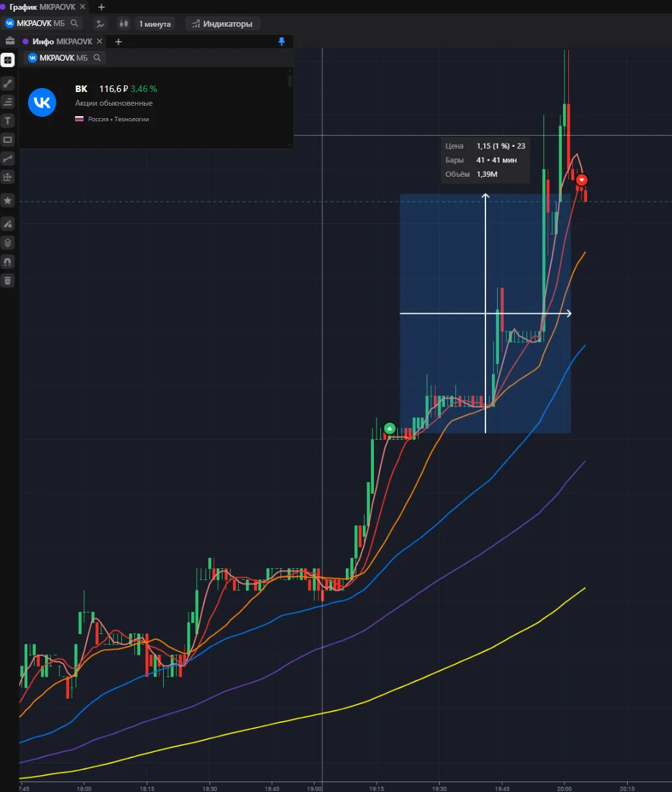Viewport: 672px width, 792px height.
Task: Click the 19:15 time axis label
Action: pyautogui.click(x=376, y=788)
